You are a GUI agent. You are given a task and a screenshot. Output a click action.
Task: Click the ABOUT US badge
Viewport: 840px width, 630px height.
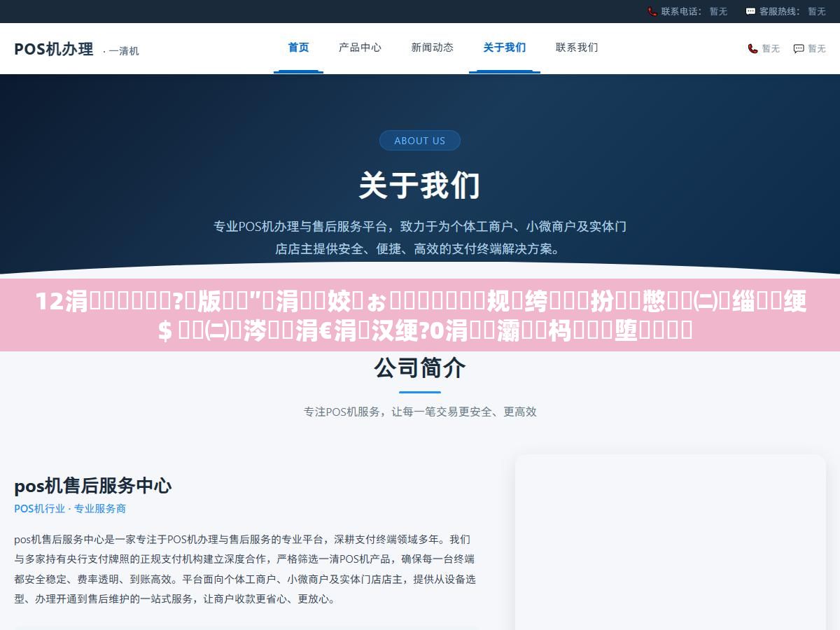point(420,140)
